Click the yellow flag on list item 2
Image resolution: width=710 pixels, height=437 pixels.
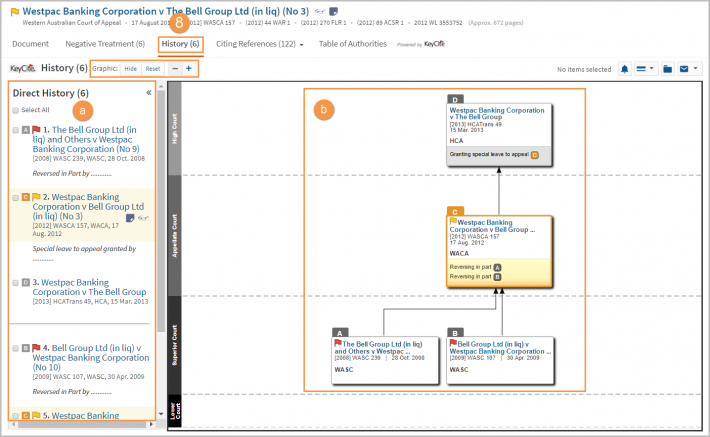tap(36, 197)
